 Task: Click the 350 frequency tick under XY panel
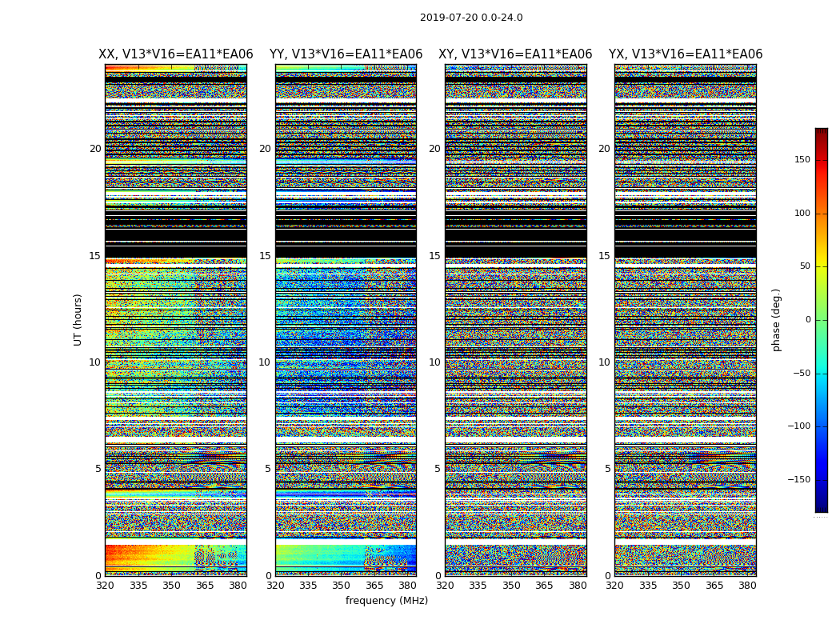click(511, 586)
